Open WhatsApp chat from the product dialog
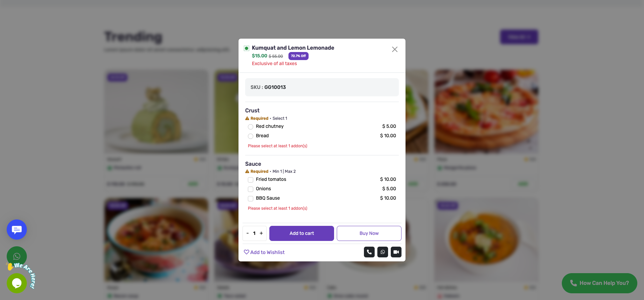This screenshot has width=644, height=300. click(x=382, y=252)
